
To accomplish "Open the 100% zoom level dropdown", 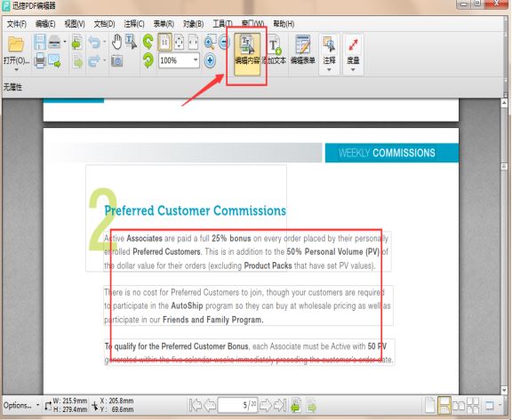I will [196, 60].
